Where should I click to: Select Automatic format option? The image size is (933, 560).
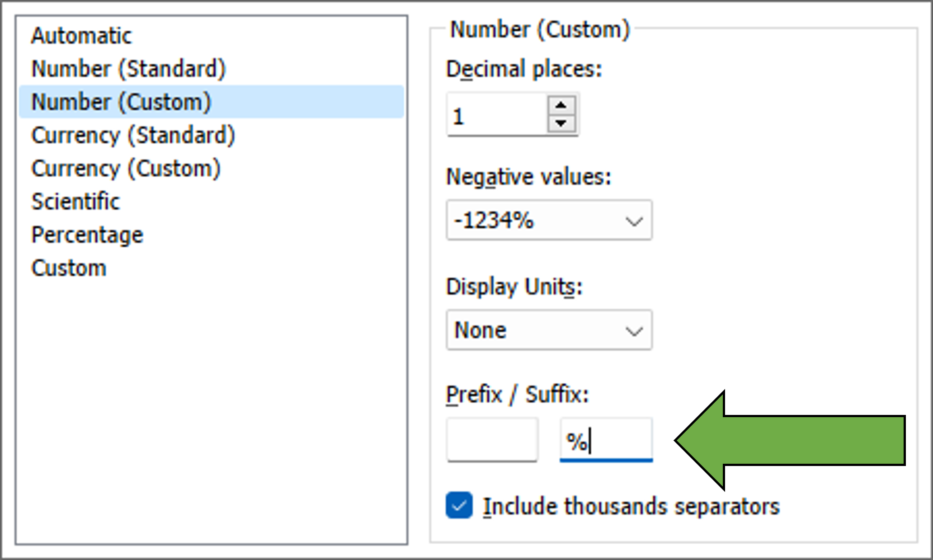point(81,36)
